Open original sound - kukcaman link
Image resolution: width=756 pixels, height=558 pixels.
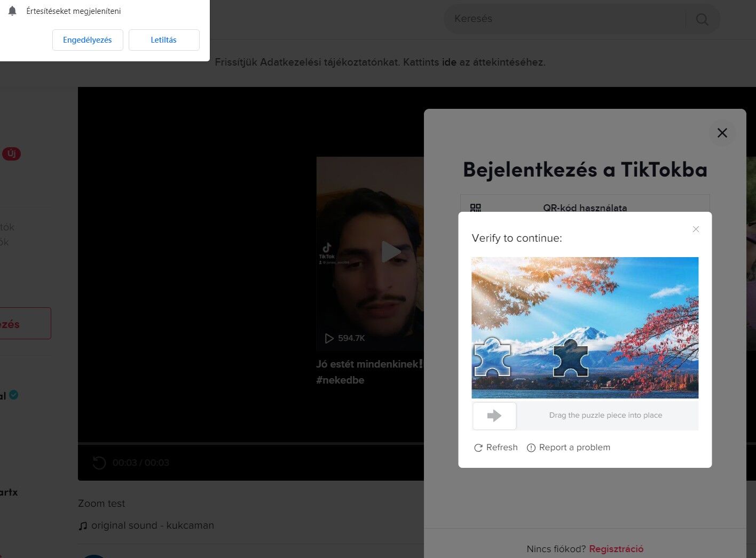click(153, 525)
